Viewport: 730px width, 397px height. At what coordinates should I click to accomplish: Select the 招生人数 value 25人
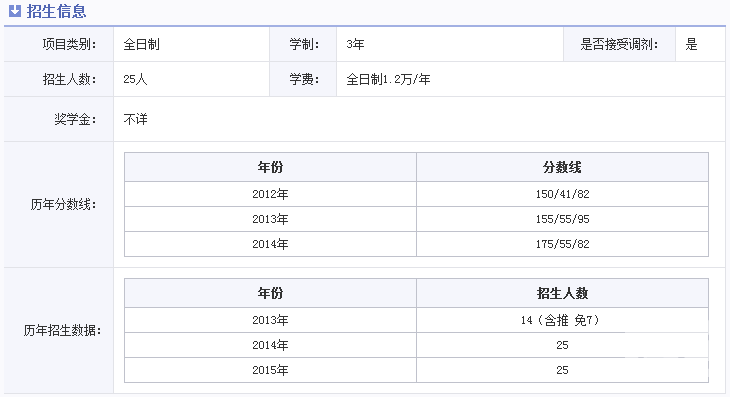click(x=135, y=80)
